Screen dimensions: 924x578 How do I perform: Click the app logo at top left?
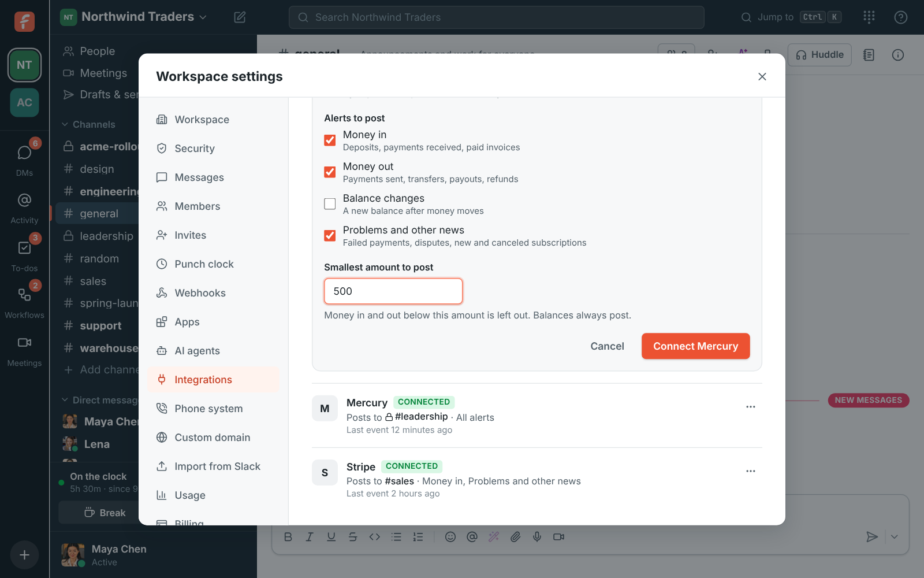[x=24, y=21]
